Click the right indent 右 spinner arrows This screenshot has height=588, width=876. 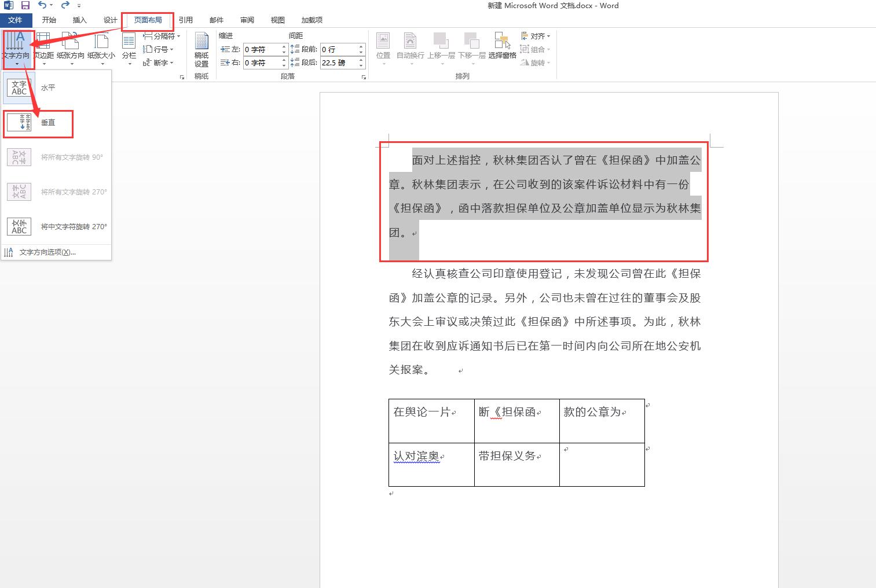tap(284, 63)
